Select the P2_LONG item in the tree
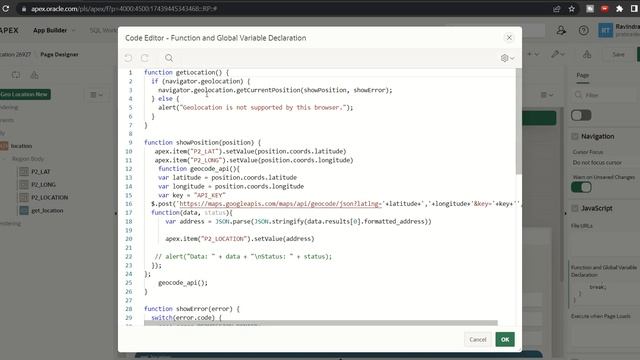The image size is (640, 360). point(43,184)
